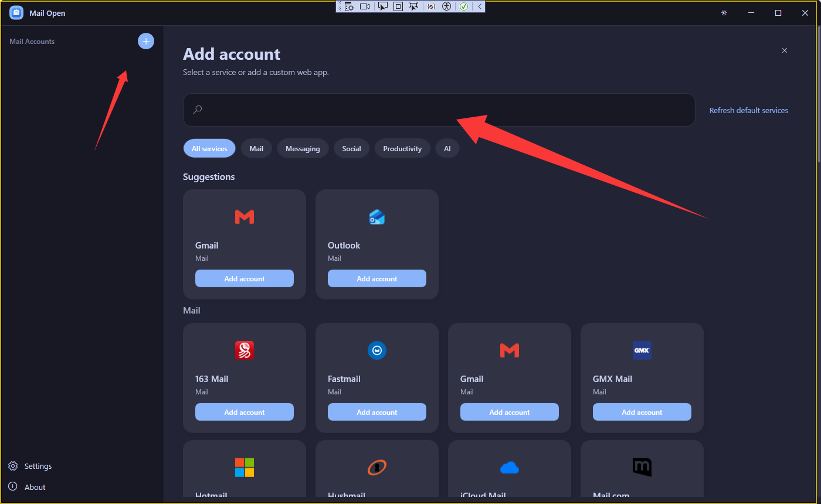Image resolution: width=821 pixels, height=504 pixels.
Task: Click the GMX Mail logo
Action: coord(642,350)
